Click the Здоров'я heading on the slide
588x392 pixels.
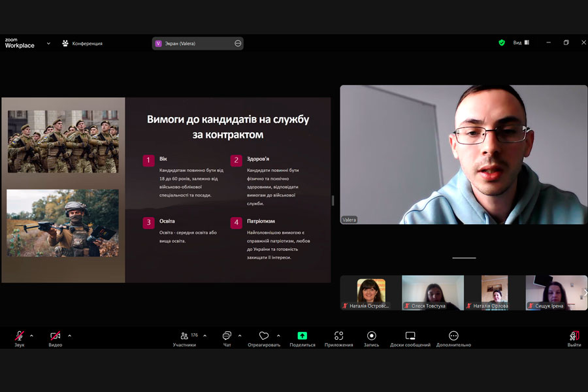[x=258, y=159]
